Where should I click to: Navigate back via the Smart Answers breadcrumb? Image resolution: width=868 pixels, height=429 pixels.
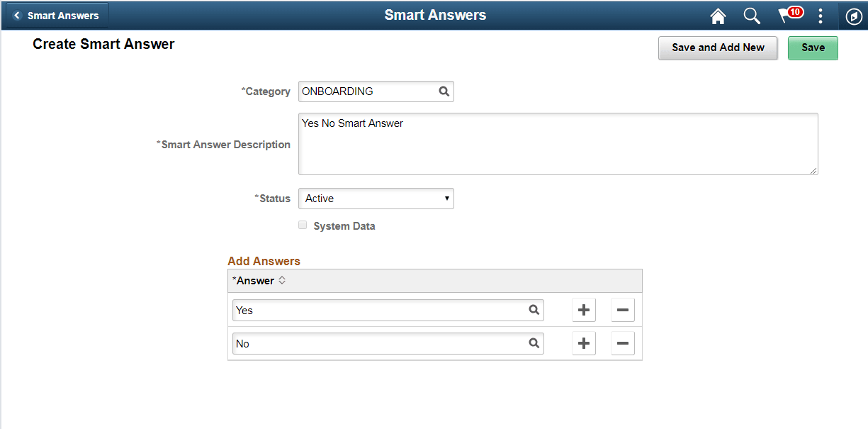[62, 14]
